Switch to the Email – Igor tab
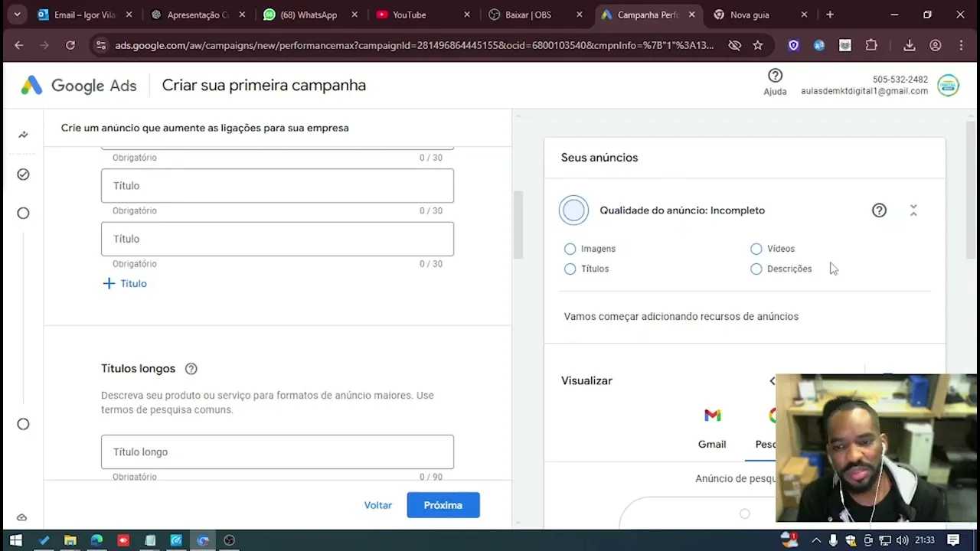 coord(84,15)
